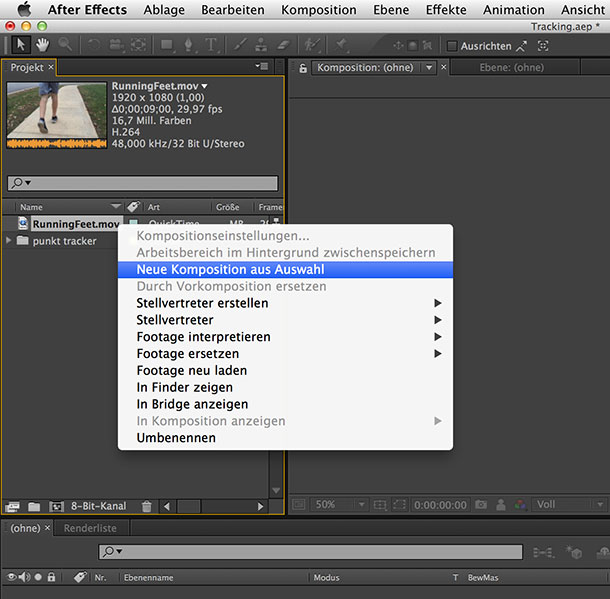Click the eye video column in timeline header
610x599 pixels.
12,577
